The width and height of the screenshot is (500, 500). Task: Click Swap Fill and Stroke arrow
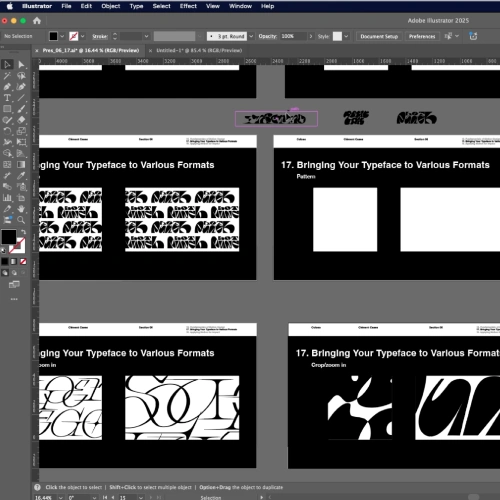tap(23, 232)
